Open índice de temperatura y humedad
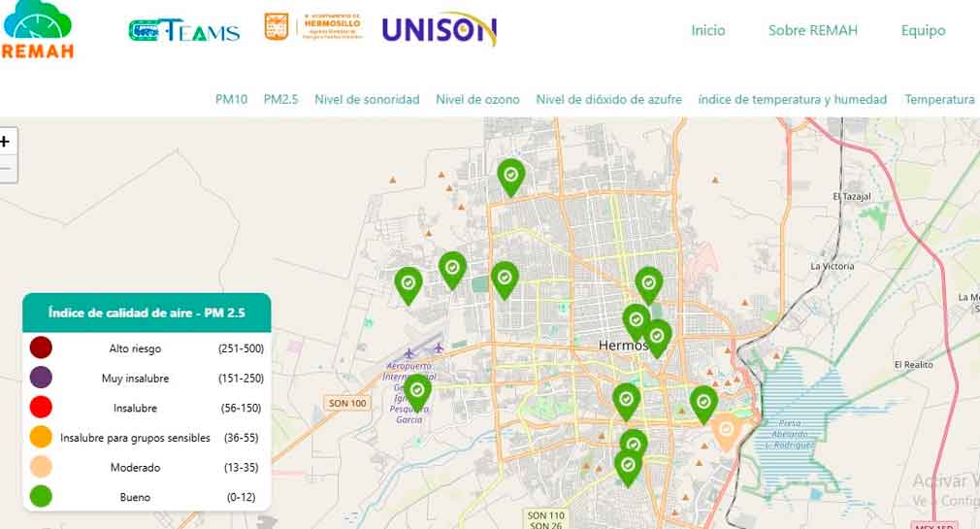Image resolution: width=980 pixels, height=529 pixels. pyautogui.click(x=792, y=99)
